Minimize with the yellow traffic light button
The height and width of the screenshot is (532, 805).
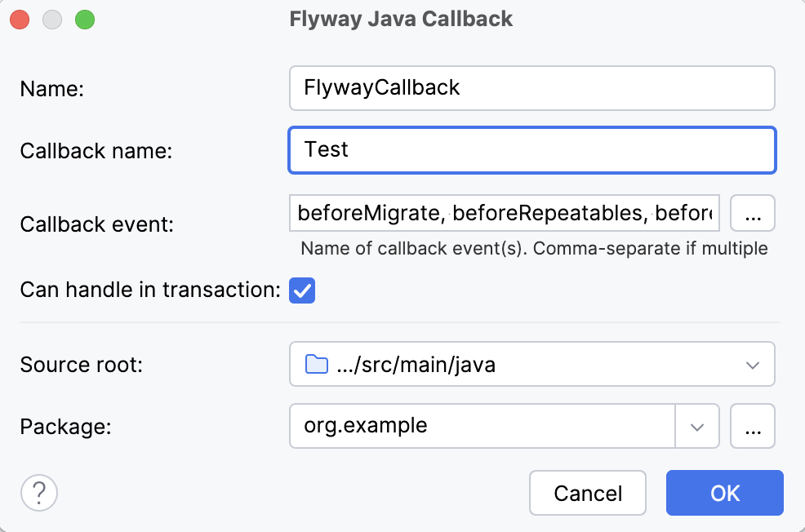pyautogui.click(x=51, y=19)
